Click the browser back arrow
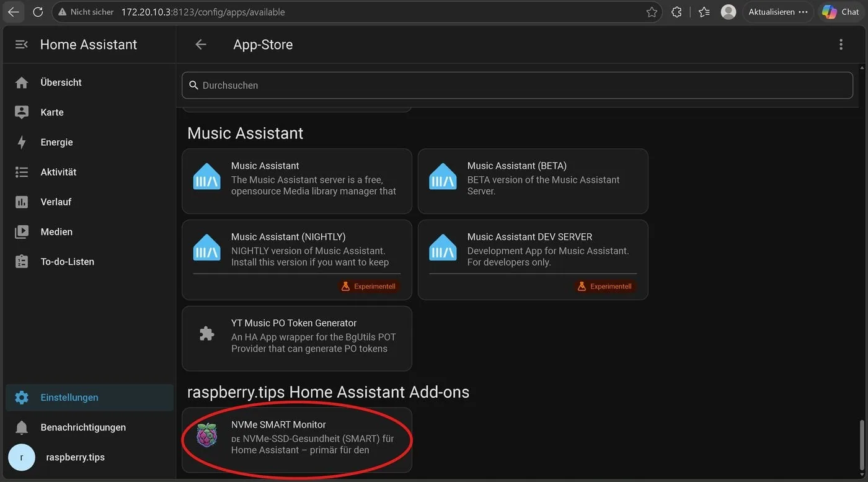Screen dimensions: 868x482 pos(13,12)
